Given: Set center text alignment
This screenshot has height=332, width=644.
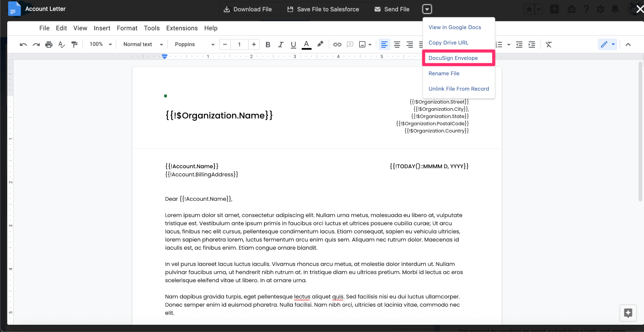Looking at the screenshot, I should [x=397, y=45].
